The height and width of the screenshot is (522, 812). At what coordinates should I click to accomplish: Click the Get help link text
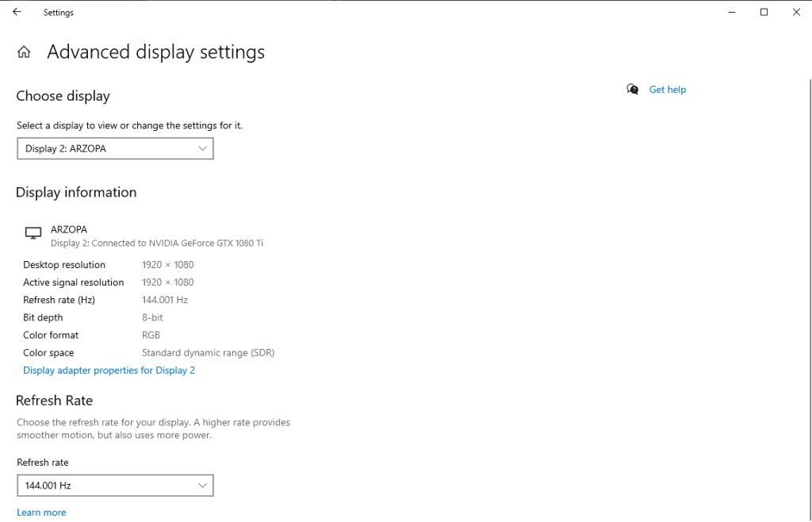tap(667, 89)
